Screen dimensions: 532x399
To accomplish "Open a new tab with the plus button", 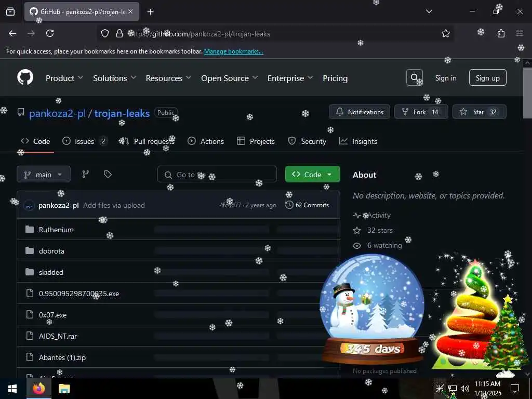I will (x=150, y=12).
